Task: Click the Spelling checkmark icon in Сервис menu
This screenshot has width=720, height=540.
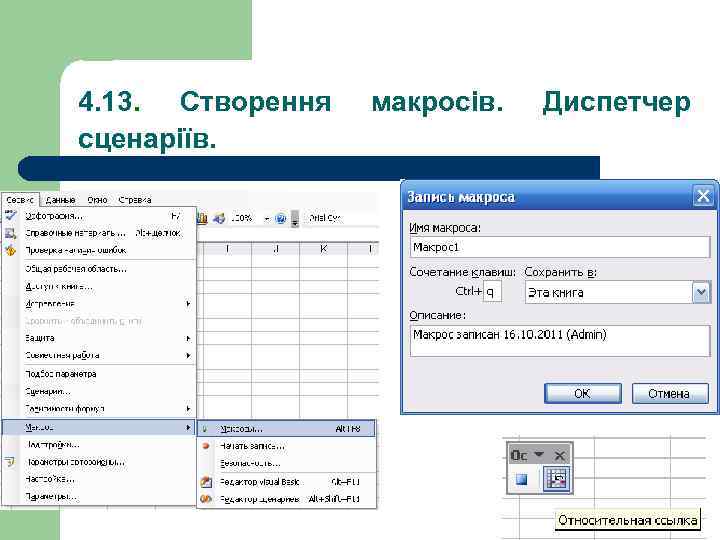Action: (10, 215)
